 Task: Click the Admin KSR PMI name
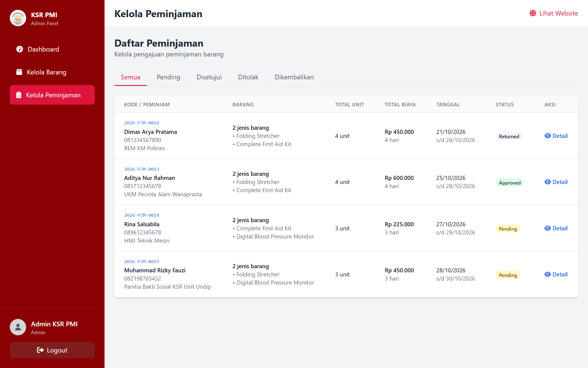[54, 324]
